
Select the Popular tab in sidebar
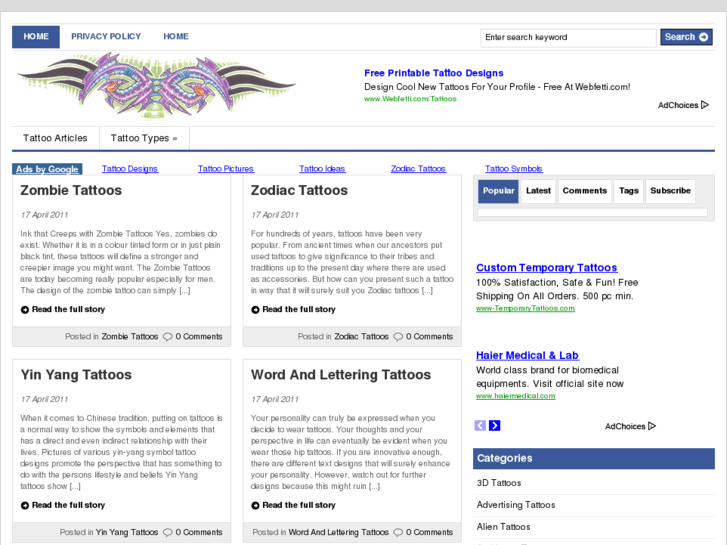pos(498,191)
